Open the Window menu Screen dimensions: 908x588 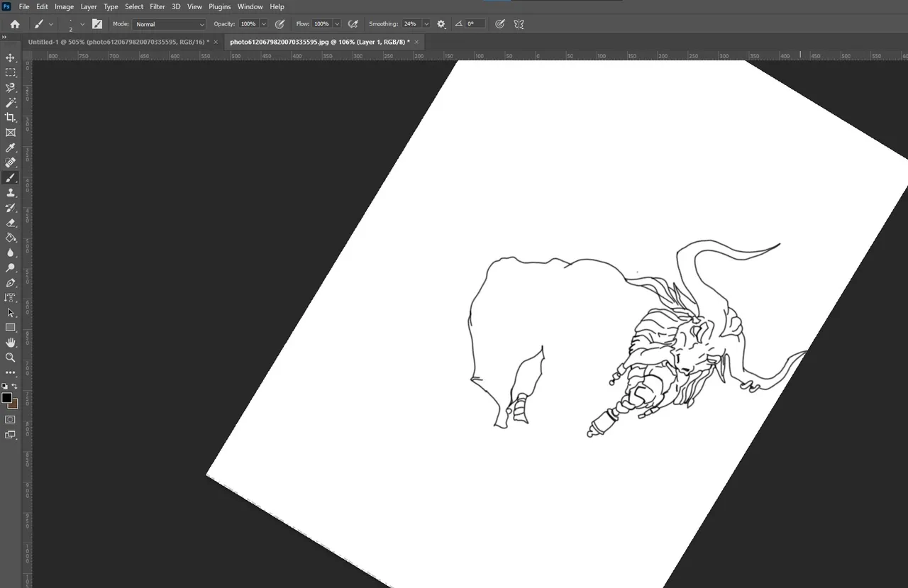pyautogui.click(x=250, y=6)
